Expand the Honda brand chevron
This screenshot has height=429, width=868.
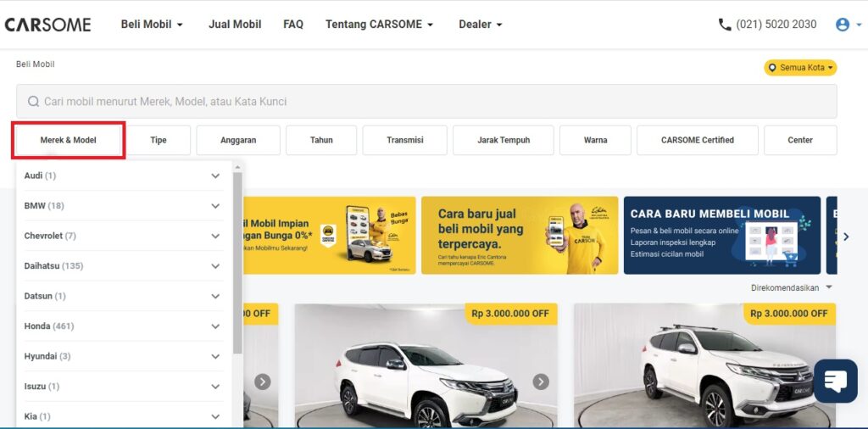[215, 326]
